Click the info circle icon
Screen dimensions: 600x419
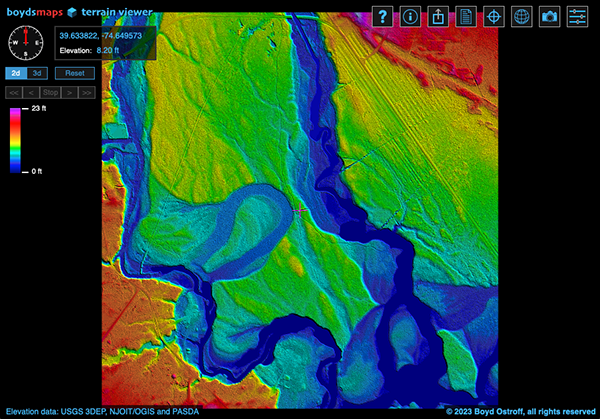tap(411, 16)
